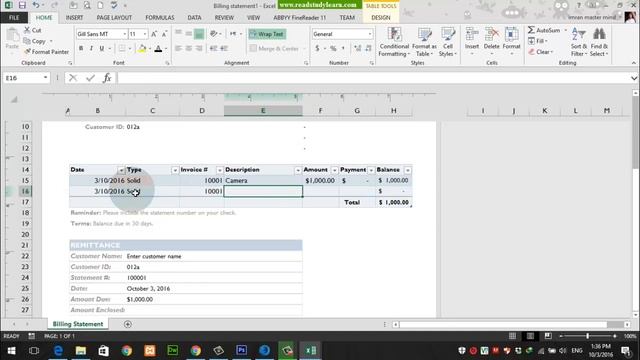
Task: Increase font size with the big A icon
Action: click(x=154, y=34)
